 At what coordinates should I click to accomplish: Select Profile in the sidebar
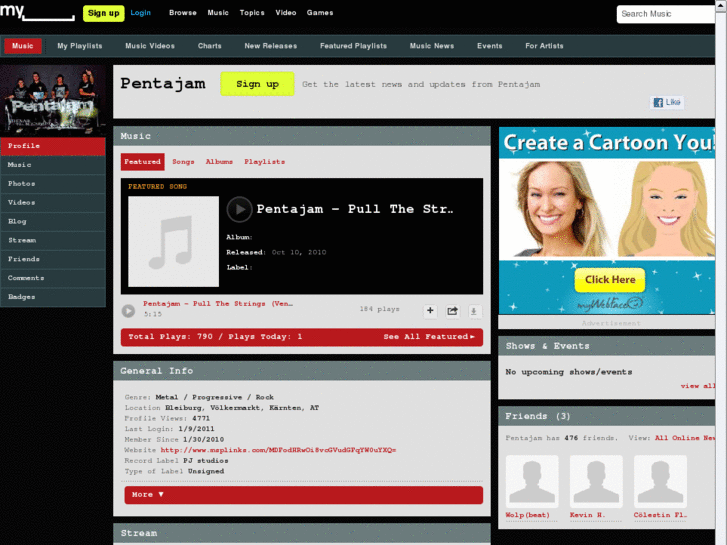pyautogui.click(x=53, y=146)
